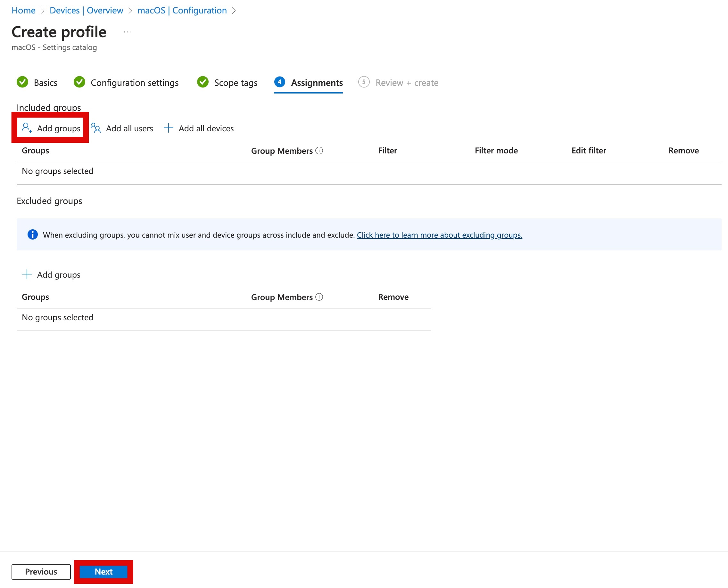Click No groups selected row under Excluded groups
Viewport: 728px width, 588px height.
pos(224,317)
